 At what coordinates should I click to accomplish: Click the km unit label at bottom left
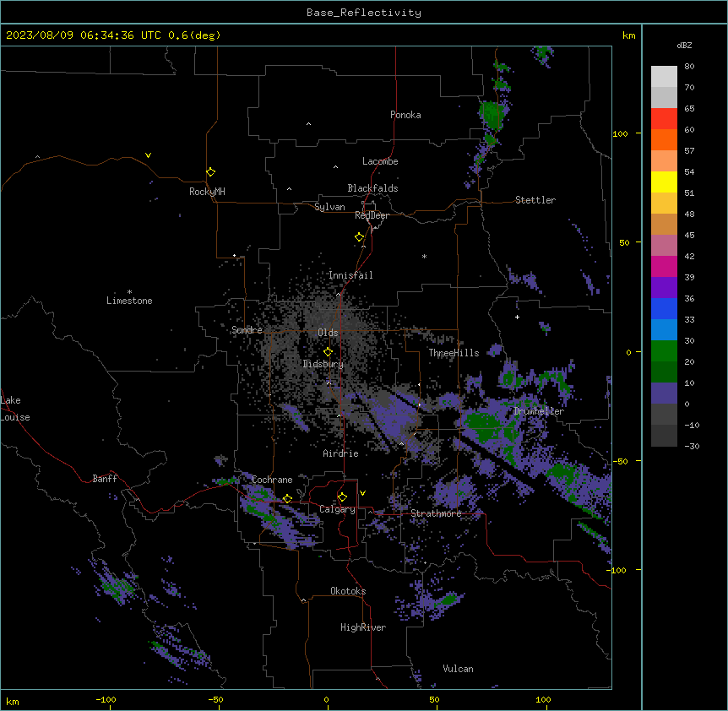click(13, 701)
